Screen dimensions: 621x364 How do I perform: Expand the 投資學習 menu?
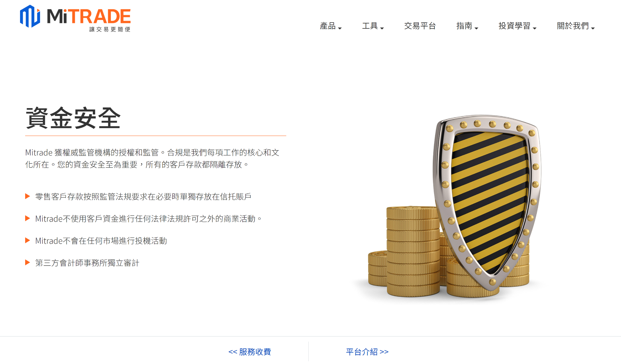pyautogui.click(x=518, y=26)
